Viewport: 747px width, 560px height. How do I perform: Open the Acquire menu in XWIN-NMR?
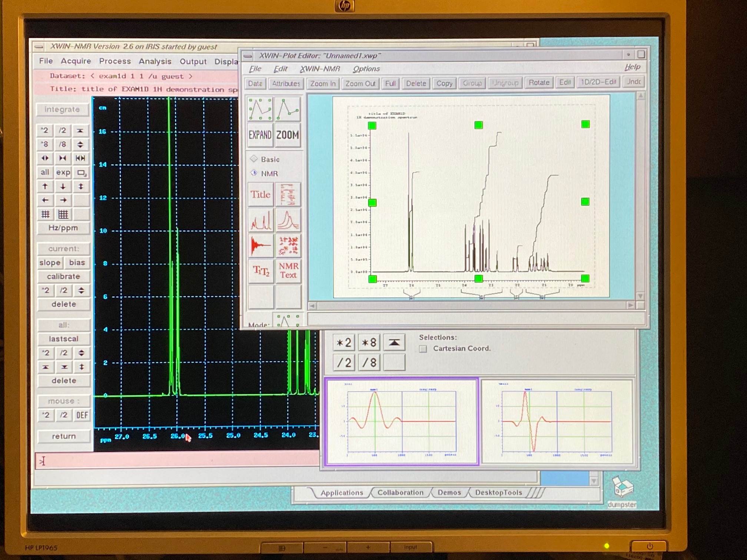[x=76, y=61]
